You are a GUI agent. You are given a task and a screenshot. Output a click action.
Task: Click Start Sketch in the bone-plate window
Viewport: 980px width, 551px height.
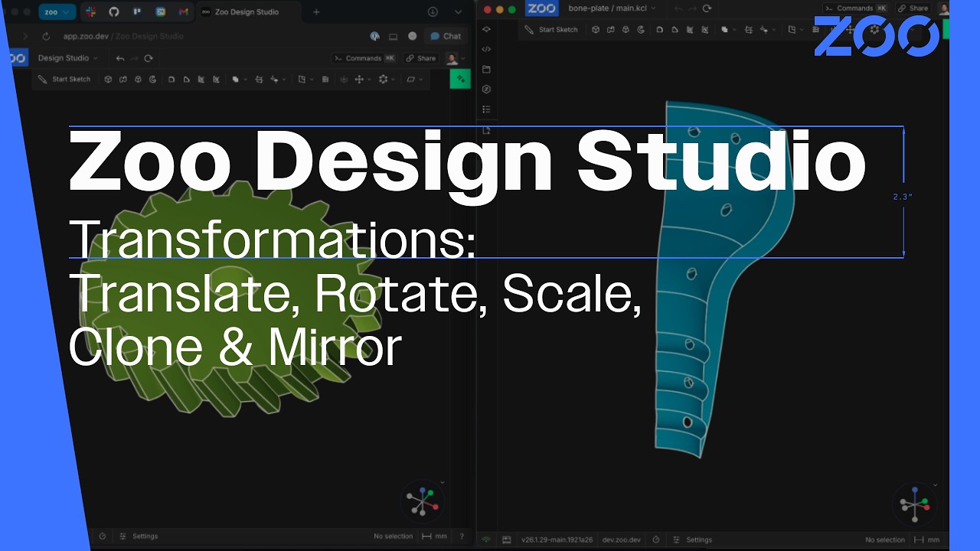(551, 30)
